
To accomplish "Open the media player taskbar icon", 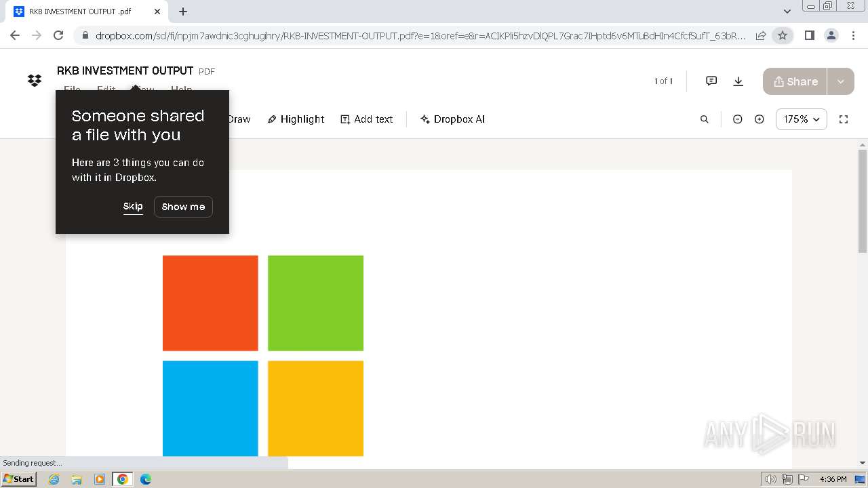I will coord(100,479).
